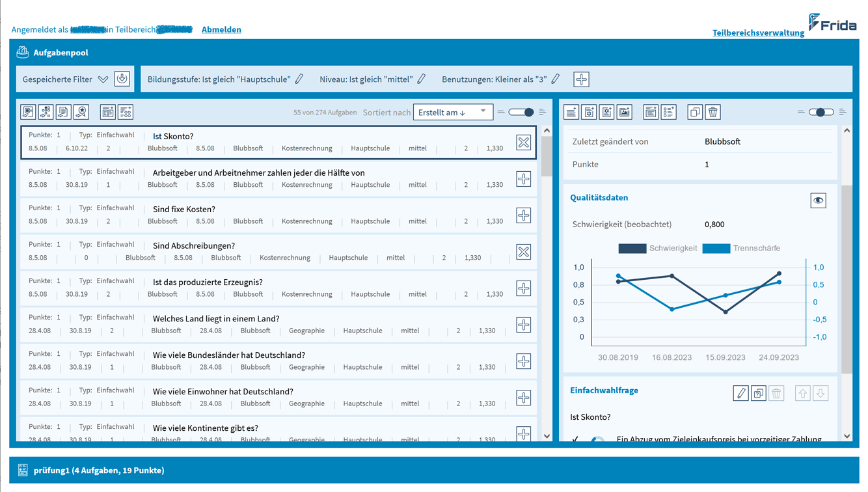Open the Aufgabenpool panel header

61,53
